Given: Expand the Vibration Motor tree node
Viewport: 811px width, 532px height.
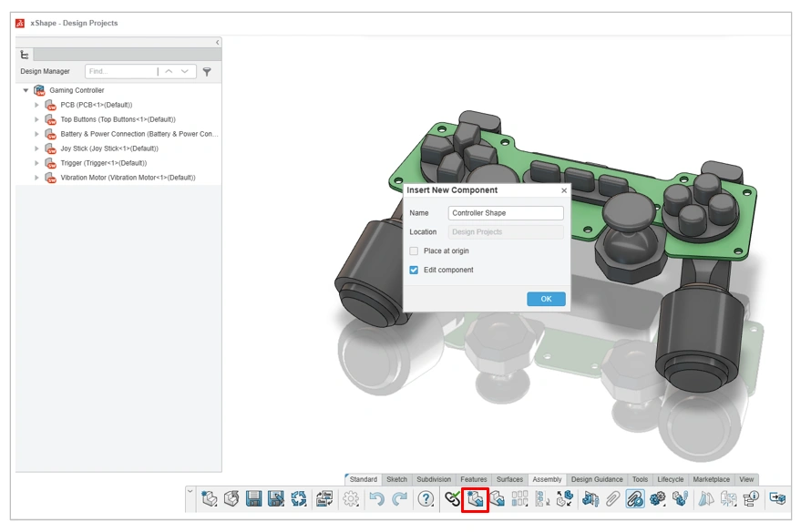Looking at the screenshot, I should point(36,178).
